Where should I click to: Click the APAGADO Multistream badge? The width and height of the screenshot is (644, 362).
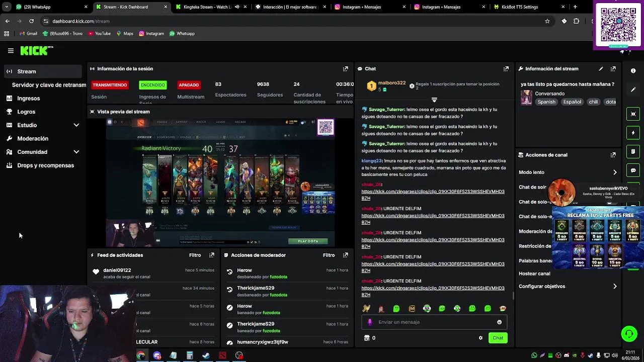pyautogui.click(x=189, y=85)
